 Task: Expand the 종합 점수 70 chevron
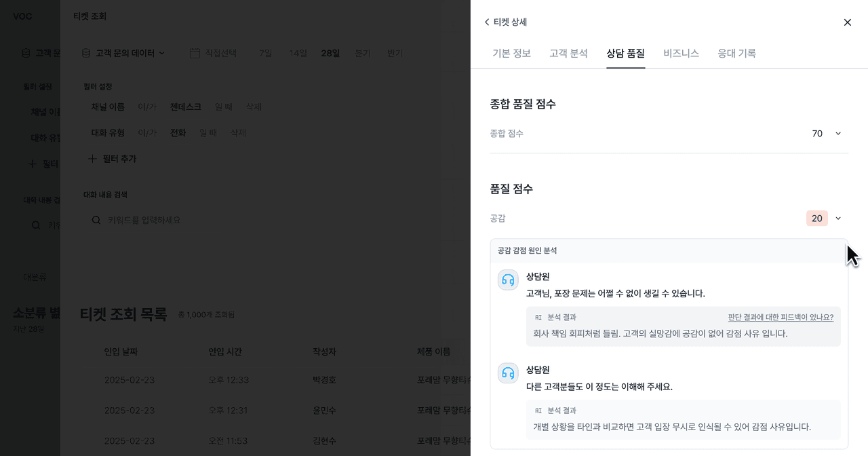(838, 134)
